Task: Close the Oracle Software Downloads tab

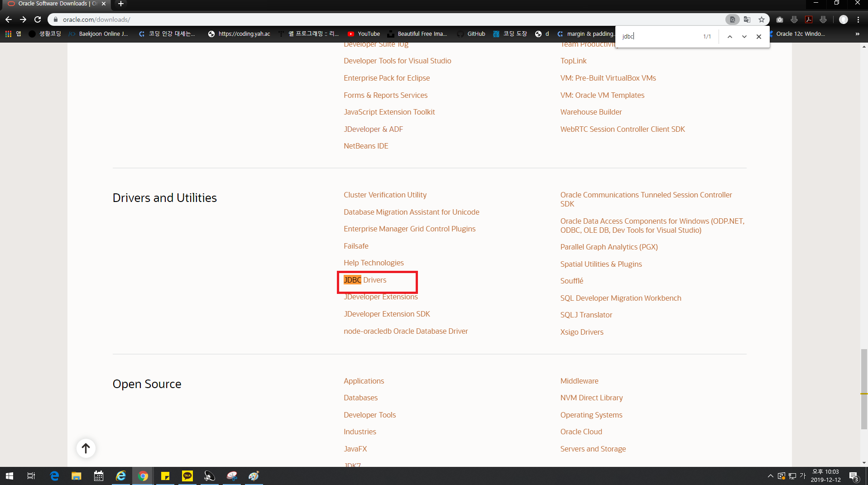Action: pyautogui.click(x=104, y=4)
